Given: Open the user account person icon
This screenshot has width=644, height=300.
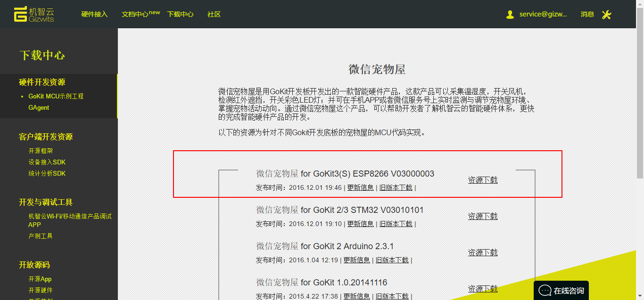Looking at the screenshot, I should tap(510, 14).
